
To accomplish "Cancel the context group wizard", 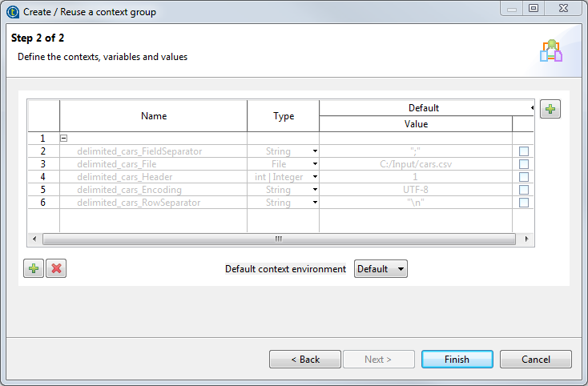I will [535, 360].
